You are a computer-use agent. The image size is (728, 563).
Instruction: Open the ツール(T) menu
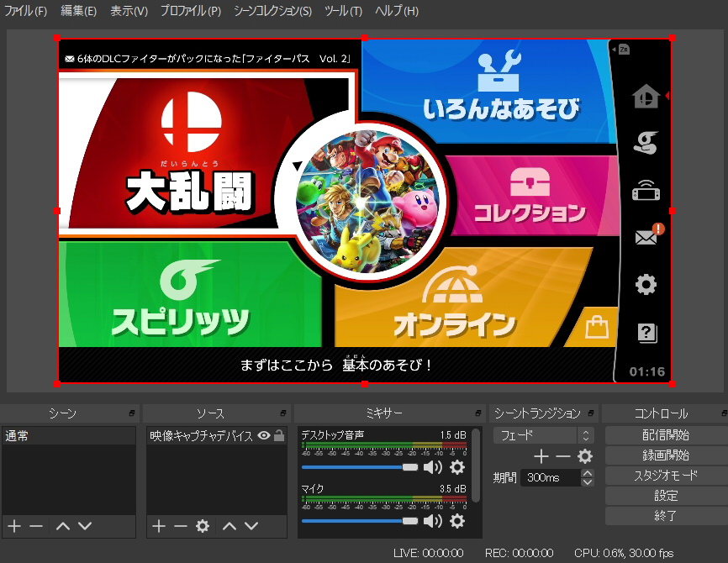pyautogui.click(x=343, y=11)
